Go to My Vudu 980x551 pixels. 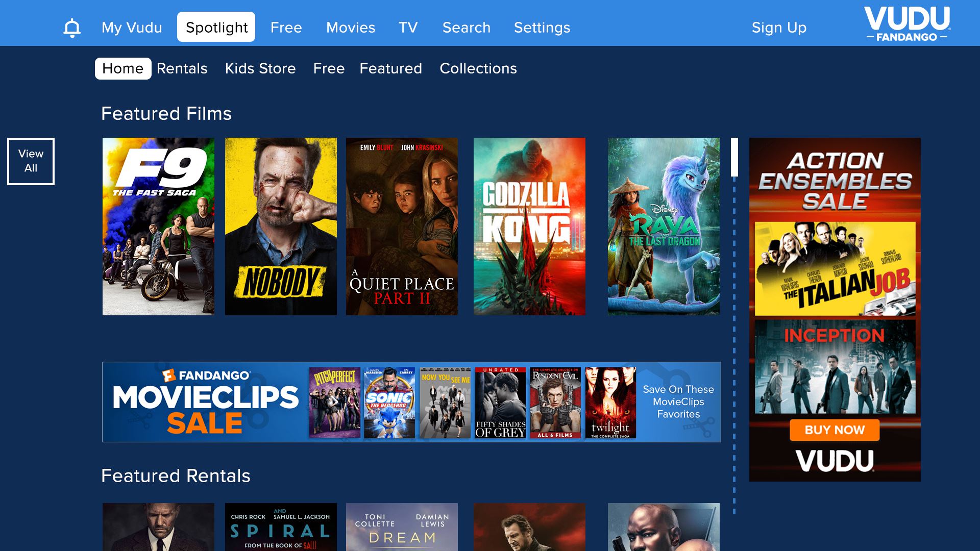pyautogui.click(x=131, y=28)
